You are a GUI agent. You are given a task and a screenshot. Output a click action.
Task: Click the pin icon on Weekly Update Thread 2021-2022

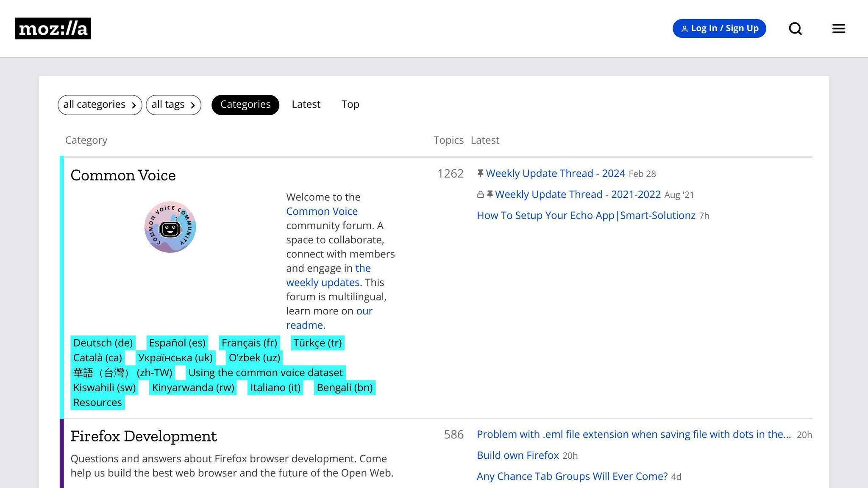point(490,194)
